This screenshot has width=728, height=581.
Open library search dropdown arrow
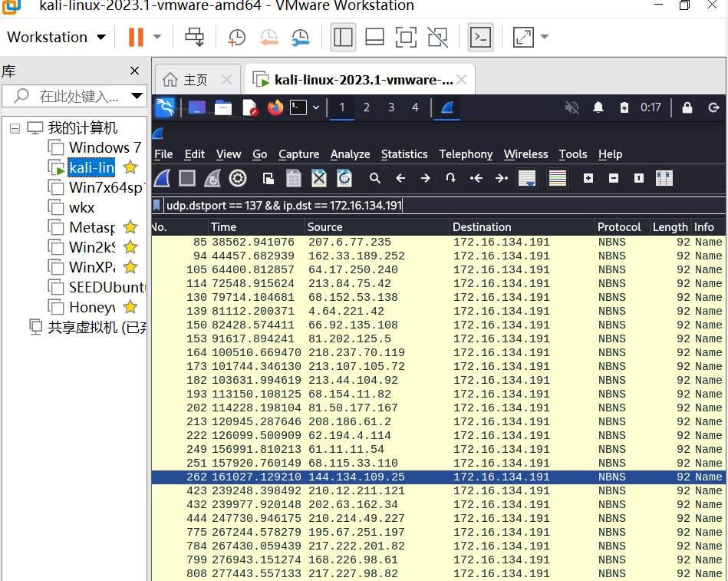(x=137, y=96)
